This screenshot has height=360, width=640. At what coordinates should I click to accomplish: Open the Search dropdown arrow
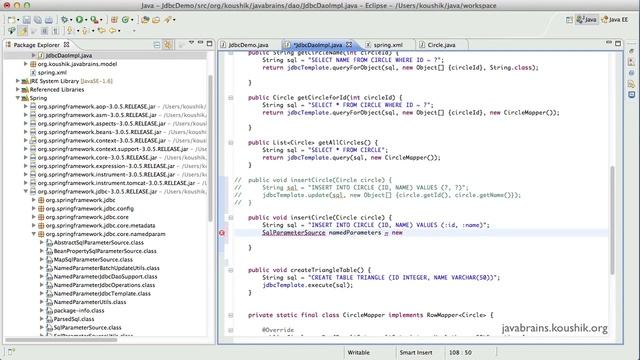pos(174,20)
